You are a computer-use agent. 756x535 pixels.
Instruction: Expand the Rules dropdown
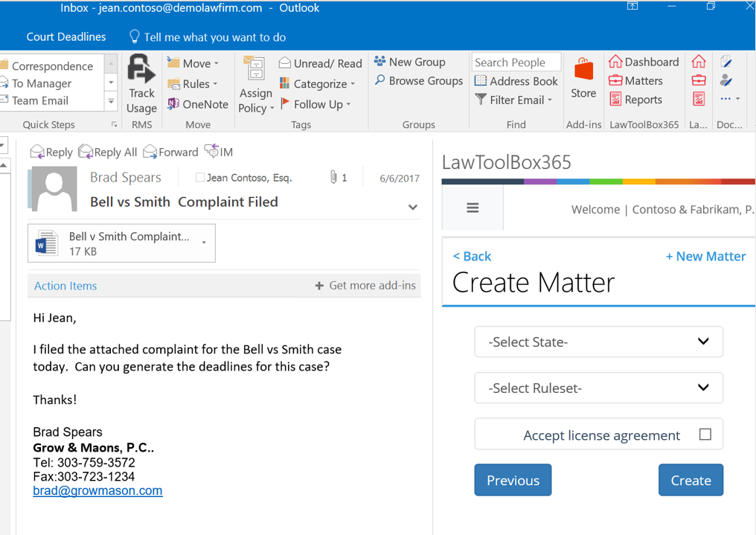coord(216,84)
